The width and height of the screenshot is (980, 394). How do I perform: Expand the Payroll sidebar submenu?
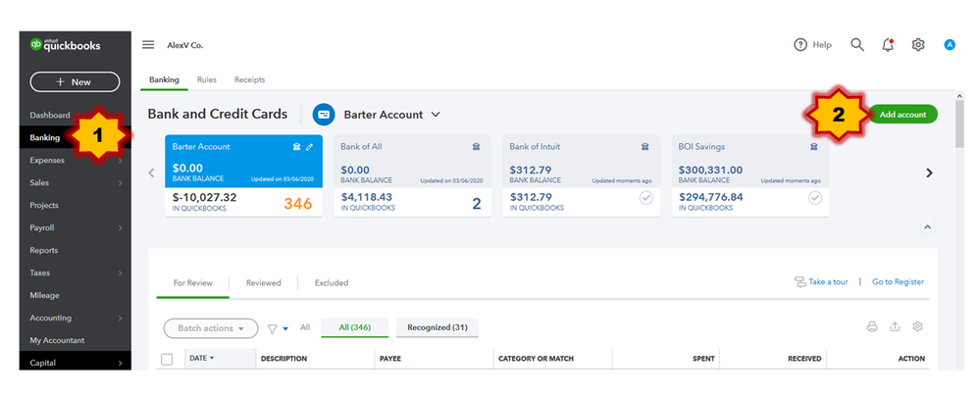pyautogui.click(x=120, y=228)
